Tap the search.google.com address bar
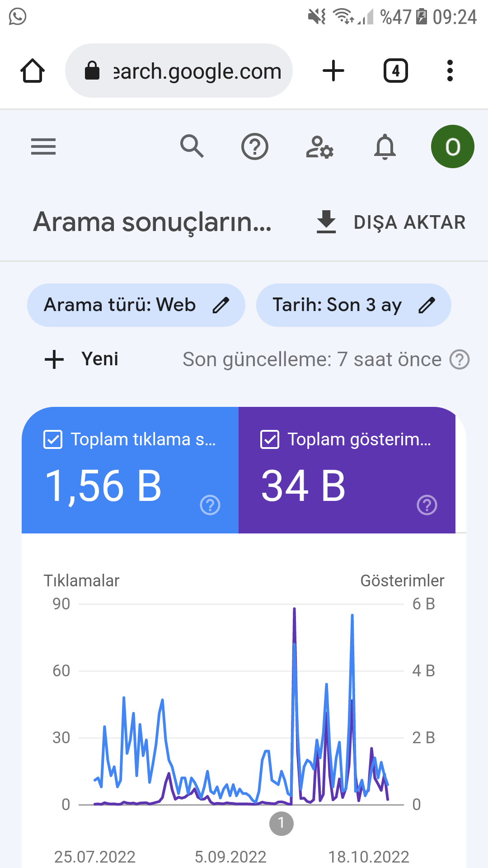Image resolution: width=488 pixels, height=868 pixels. [179, 71]
